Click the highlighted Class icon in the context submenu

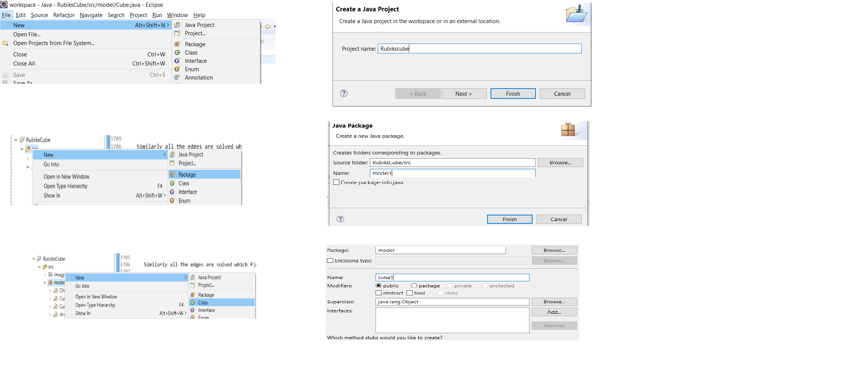(x=193, y=303)
